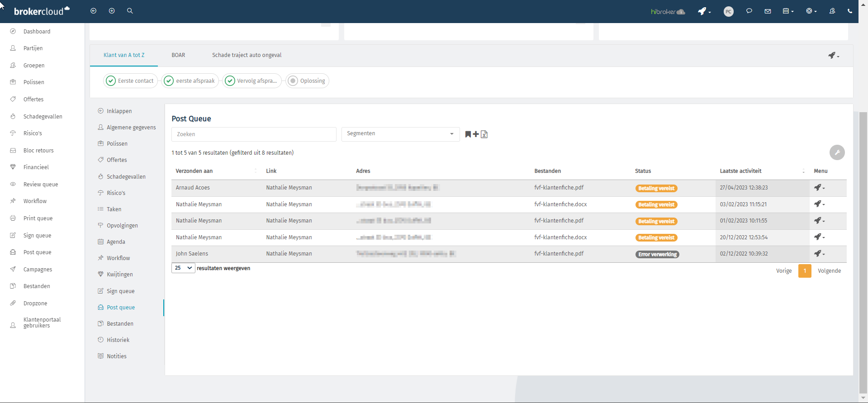Open Dropzone in the main navigation
868x403 pixels.
35,303
